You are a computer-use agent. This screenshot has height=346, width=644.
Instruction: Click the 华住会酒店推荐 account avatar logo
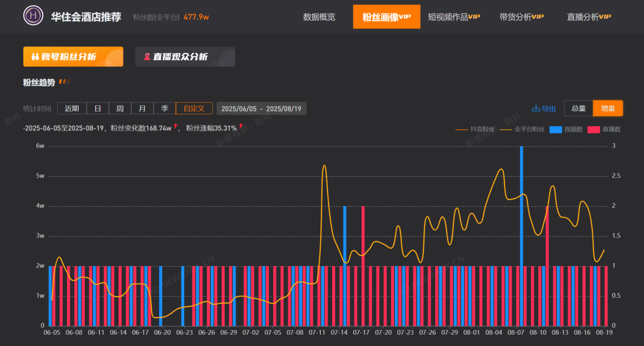[x=33, y=16]
